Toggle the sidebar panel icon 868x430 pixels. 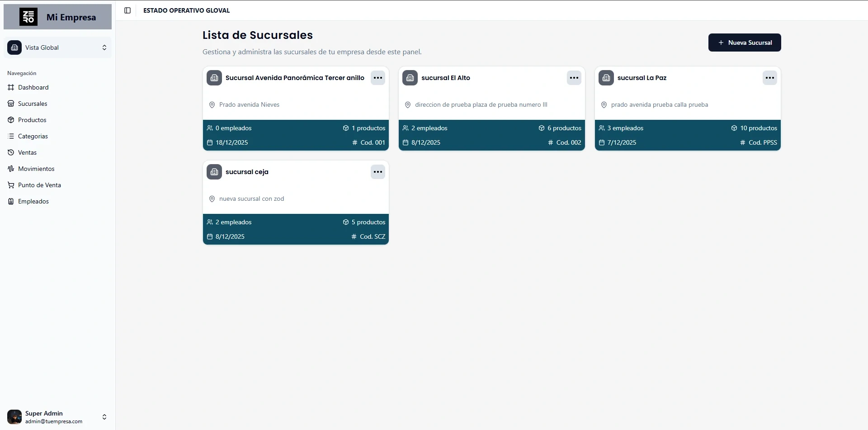pos(127,10)
